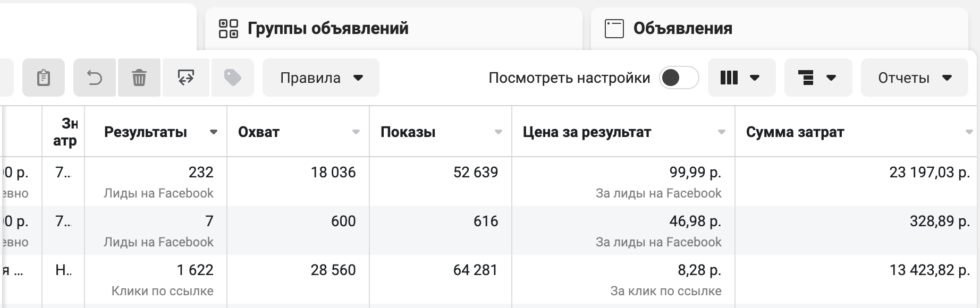Screen dimensions: 980x308
Task: Toggle the Посмотреть настройки switch
Action: tap(679, 78)
